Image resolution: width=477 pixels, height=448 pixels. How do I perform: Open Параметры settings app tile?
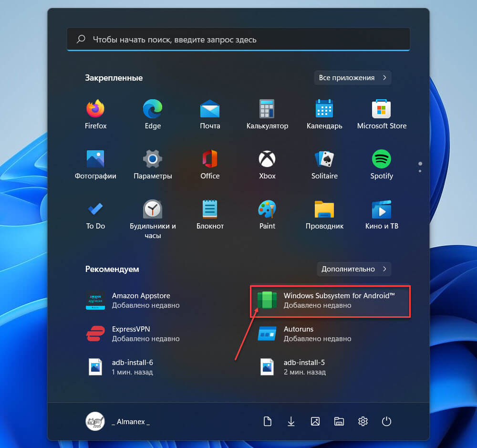pos(153,165)
